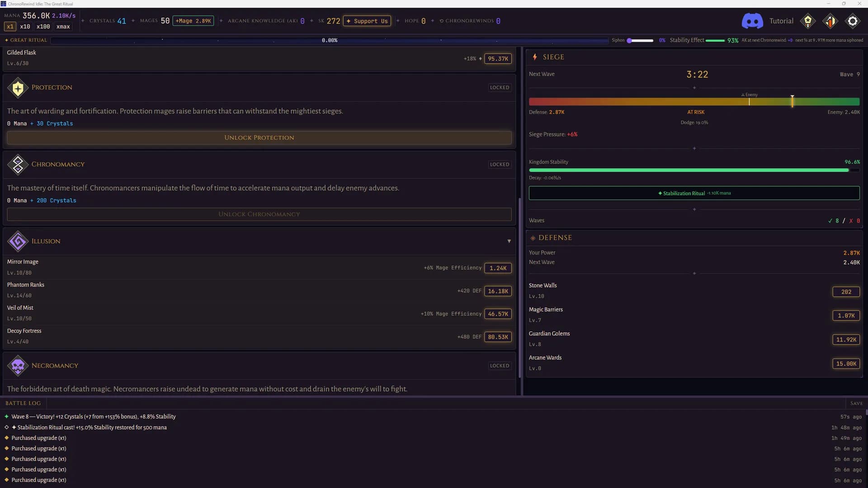The image size is (868, 488).
Task: Open the Tutorial link
Action: coord(781,21)
